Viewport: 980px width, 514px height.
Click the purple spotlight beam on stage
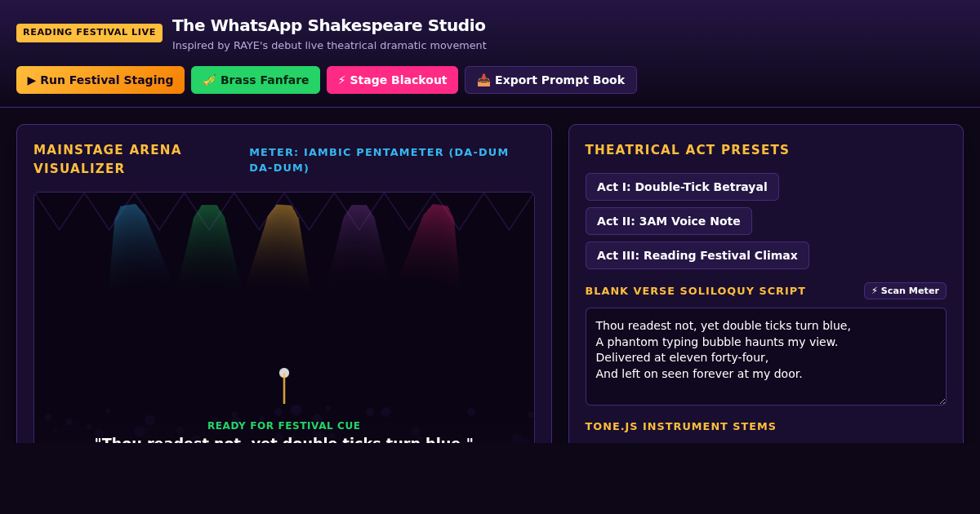coord(358,246)
